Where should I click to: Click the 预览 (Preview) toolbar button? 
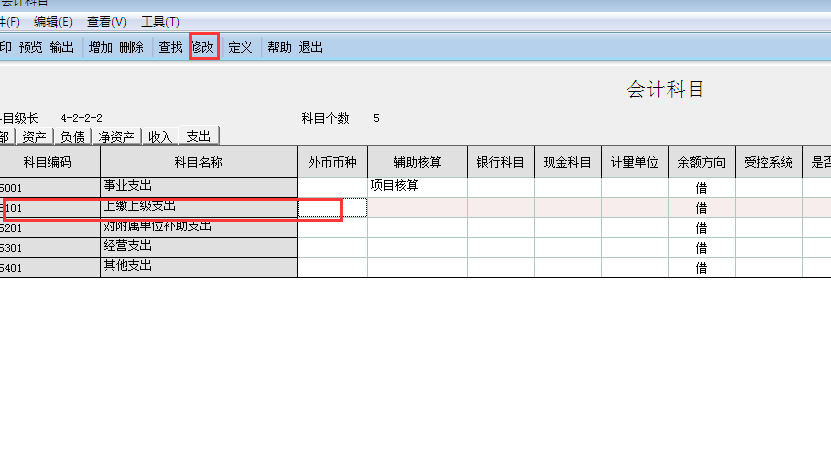(31, 47)
